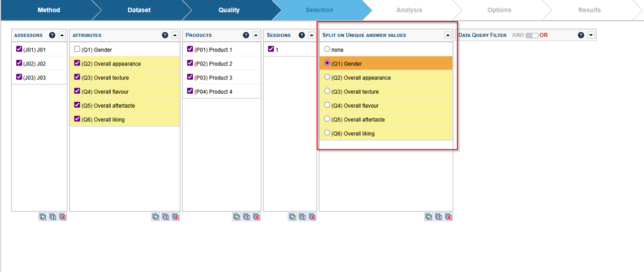The width and height of the screenshot is (644, 272).
Task: Open help icon in Attributes panel header
Action: coord(165,35)
